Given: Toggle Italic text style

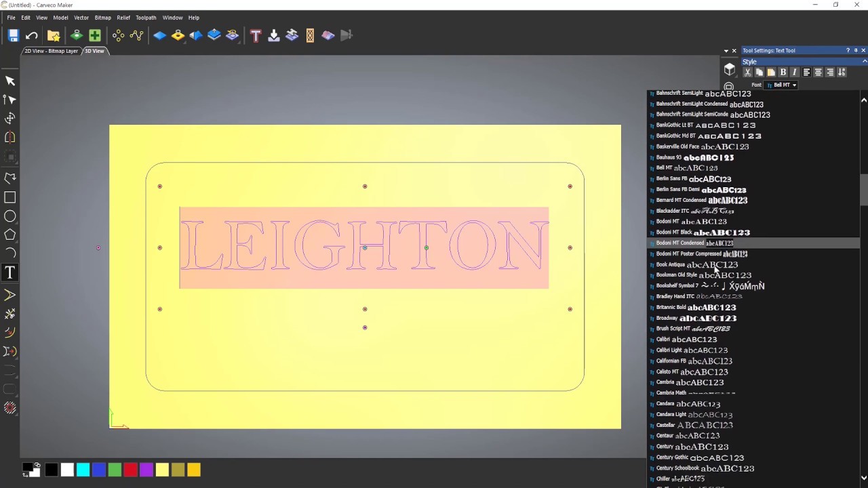Looking at the screenshot, I should [x=795, y=73].
